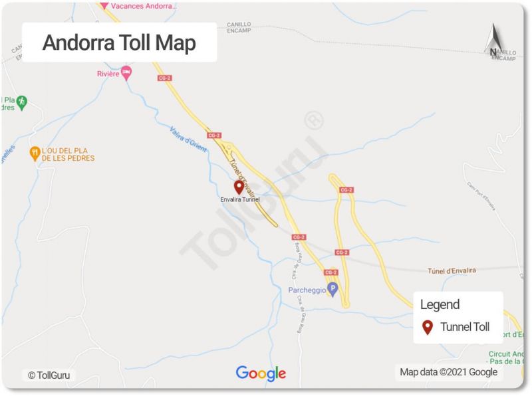532x396 pixels.
Task: Click the Túnel d'Envalira orange label
Action: pos(452,270)
